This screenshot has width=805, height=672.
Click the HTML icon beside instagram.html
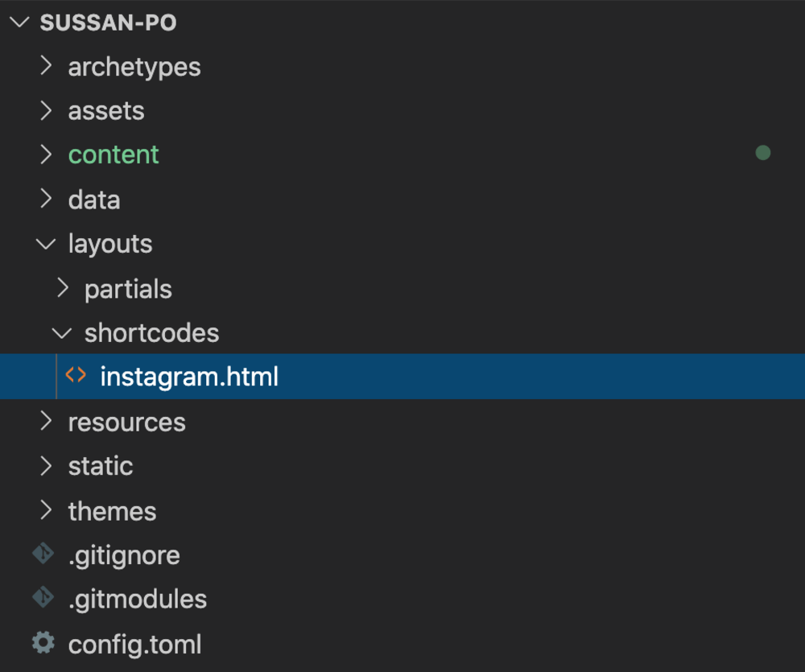(76, 376)
